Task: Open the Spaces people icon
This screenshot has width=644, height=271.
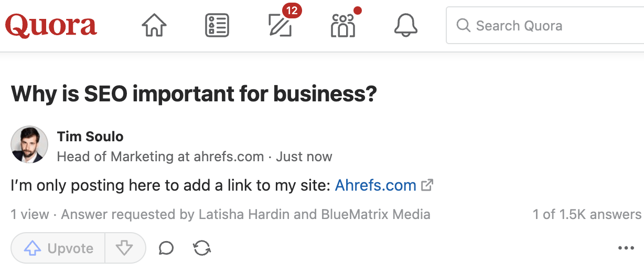Action: click(x=343, y=25)
